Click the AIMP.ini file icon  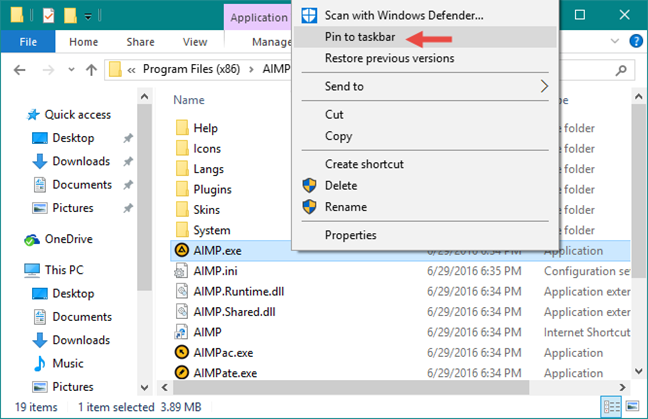[x=181, y=271]
